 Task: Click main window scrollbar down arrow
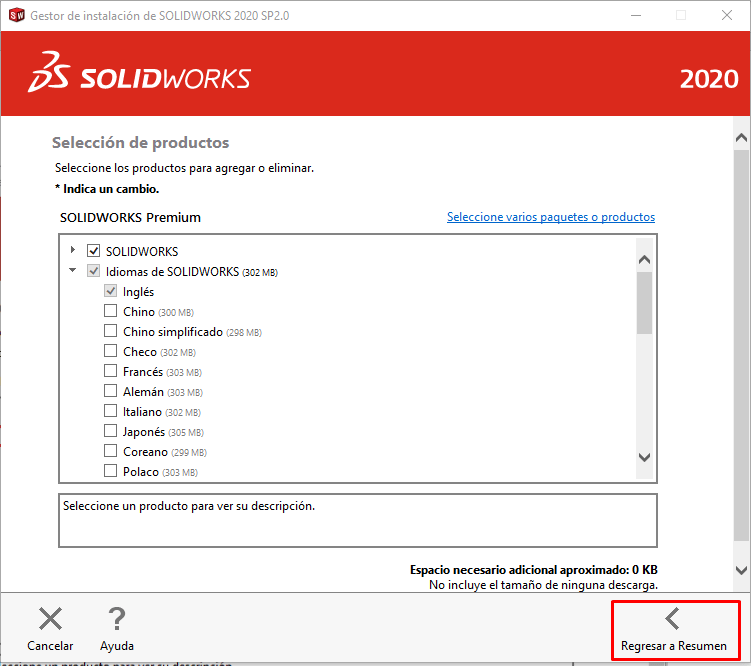pos(741,570)
